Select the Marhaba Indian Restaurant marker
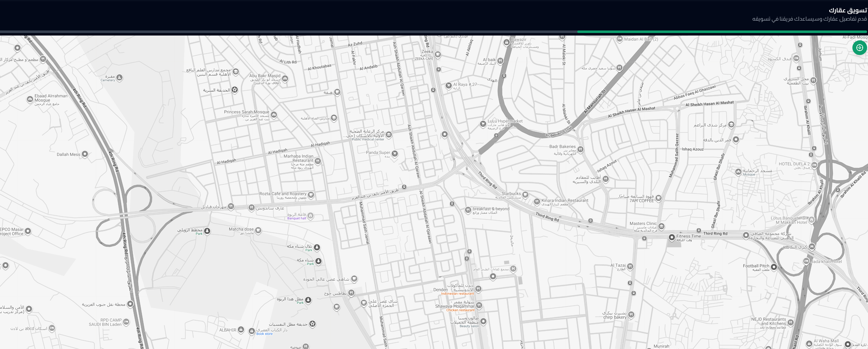Image resolution: width=868 pixels, height=349 pixels. coord(318,161)
